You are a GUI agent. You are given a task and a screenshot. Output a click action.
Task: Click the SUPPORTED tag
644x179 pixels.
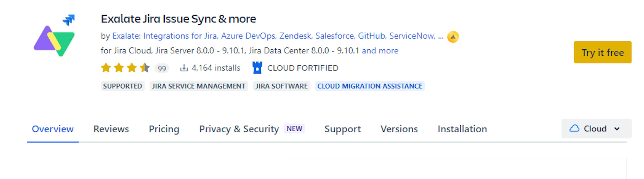click(x=122, y=86)
